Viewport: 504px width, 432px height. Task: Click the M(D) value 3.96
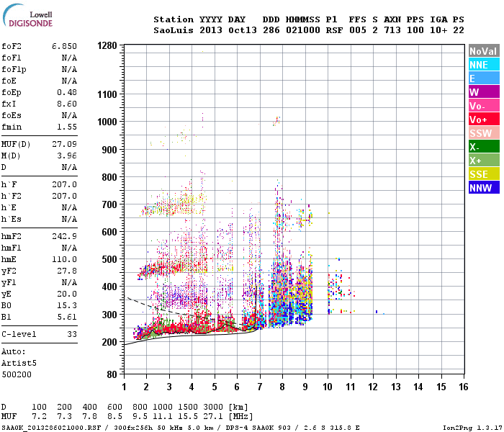67,156
